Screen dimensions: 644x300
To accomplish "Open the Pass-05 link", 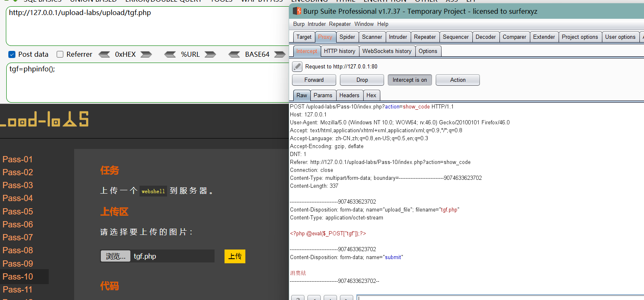I will click(x=17, y=212).
